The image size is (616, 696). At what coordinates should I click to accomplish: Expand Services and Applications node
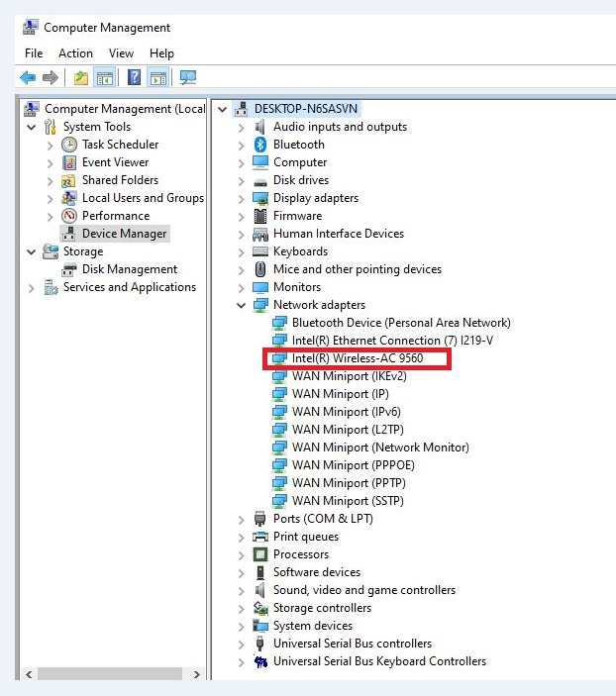pos(32,287)
